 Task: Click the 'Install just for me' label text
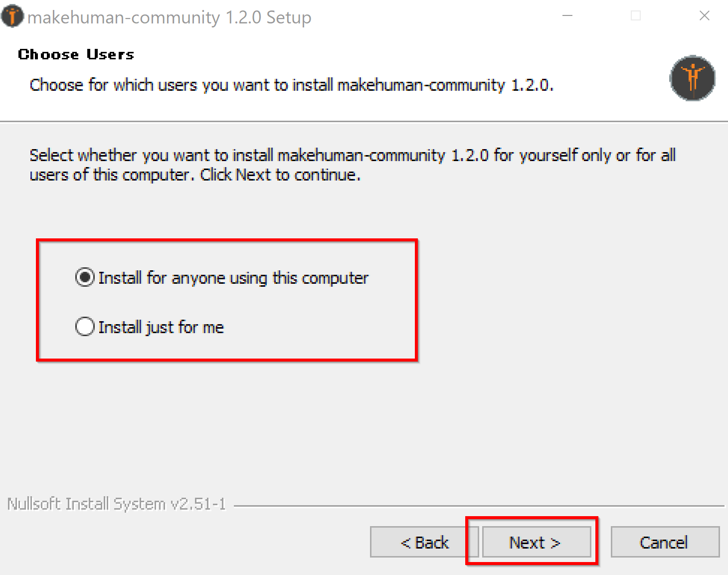(161, 327)
